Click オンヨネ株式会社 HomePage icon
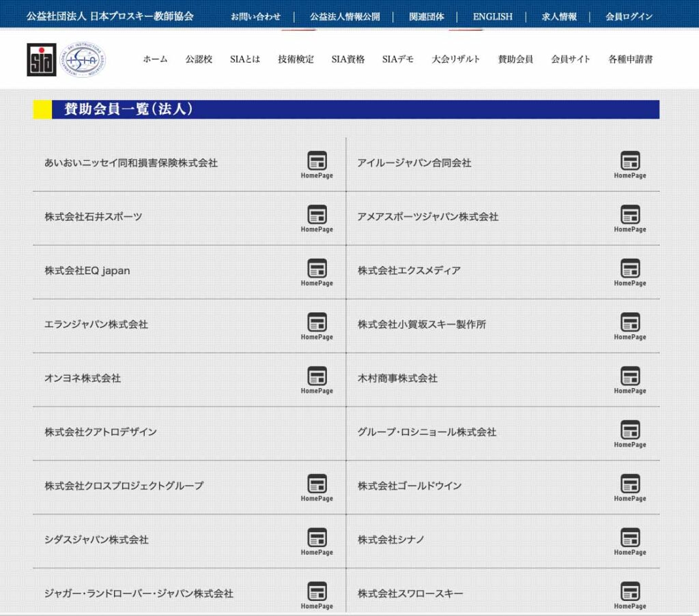 tap(317, 380)
